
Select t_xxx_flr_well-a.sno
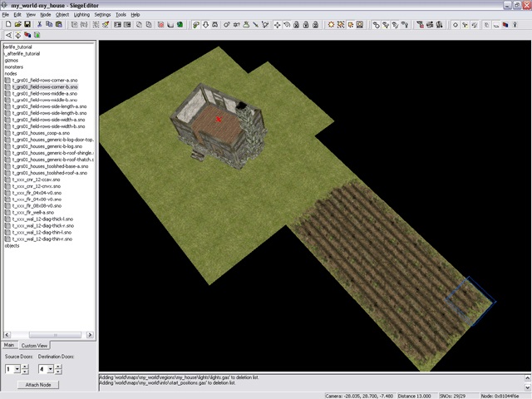(33, 213)
